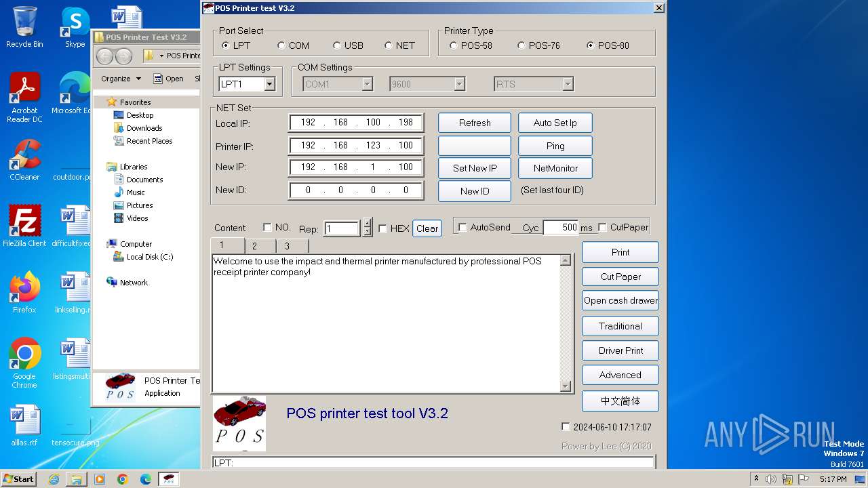Screen dimensions: 868x488
Task: Click the Print button
Action: 620,252
